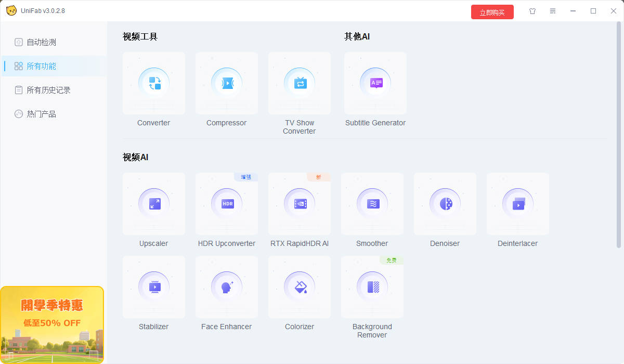The height and width of the screenshot is (364, 624).
Task: Choose the HDR Upconverter tool
Action: click(227, 204)
